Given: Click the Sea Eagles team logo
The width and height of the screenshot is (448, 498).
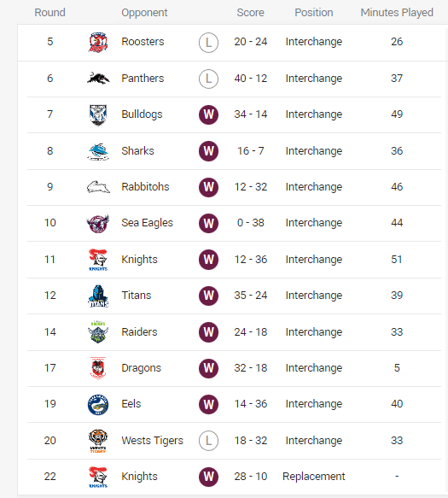Looking at the screenshot, I should (x=98, y=223).
